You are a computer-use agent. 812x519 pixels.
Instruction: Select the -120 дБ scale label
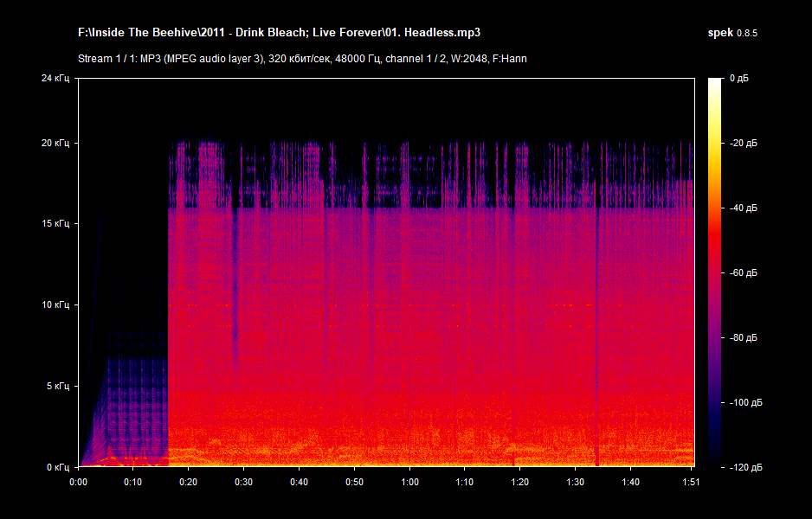pyautogui.click(x=744, y=467)
